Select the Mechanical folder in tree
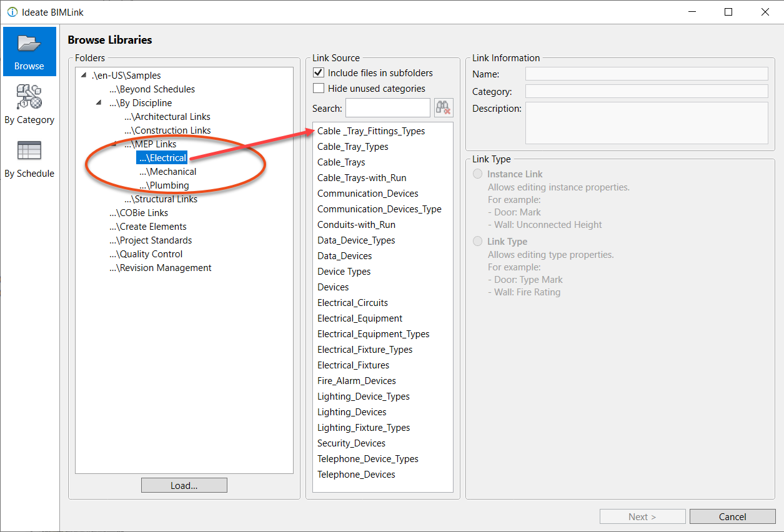Screen dimensions: 784x532 click(x=168, y=172)
